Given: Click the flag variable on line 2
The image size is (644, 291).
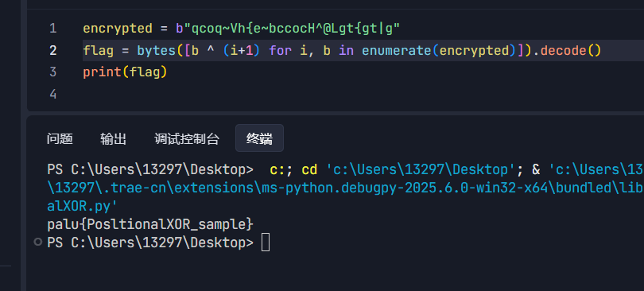Looking at the screenshot, I should click(98, 50).
